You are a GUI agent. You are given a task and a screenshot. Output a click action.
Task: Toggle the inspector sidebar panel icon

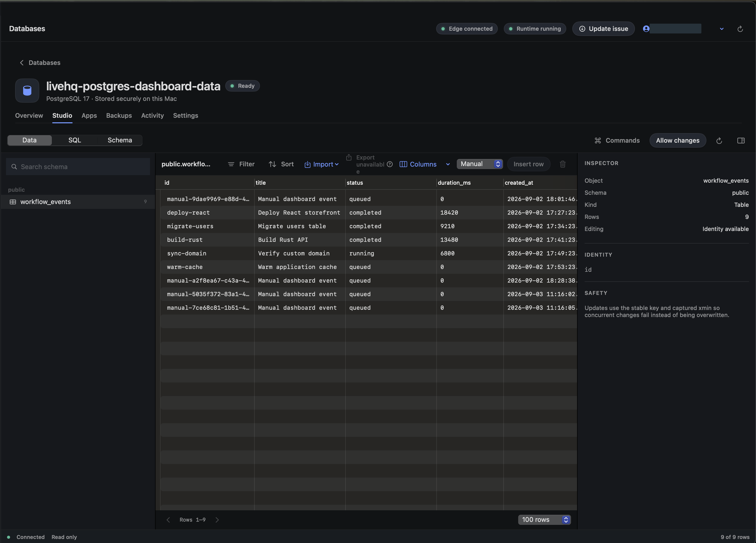coord(741,141)
